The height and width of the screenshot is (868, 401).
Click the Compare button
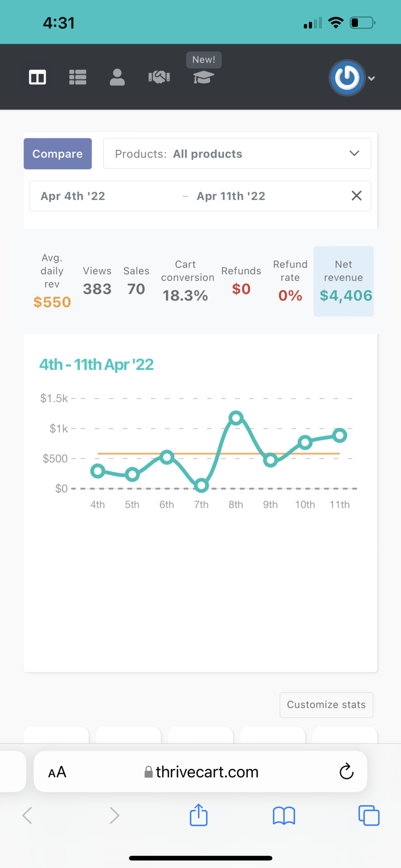point(58,153)
